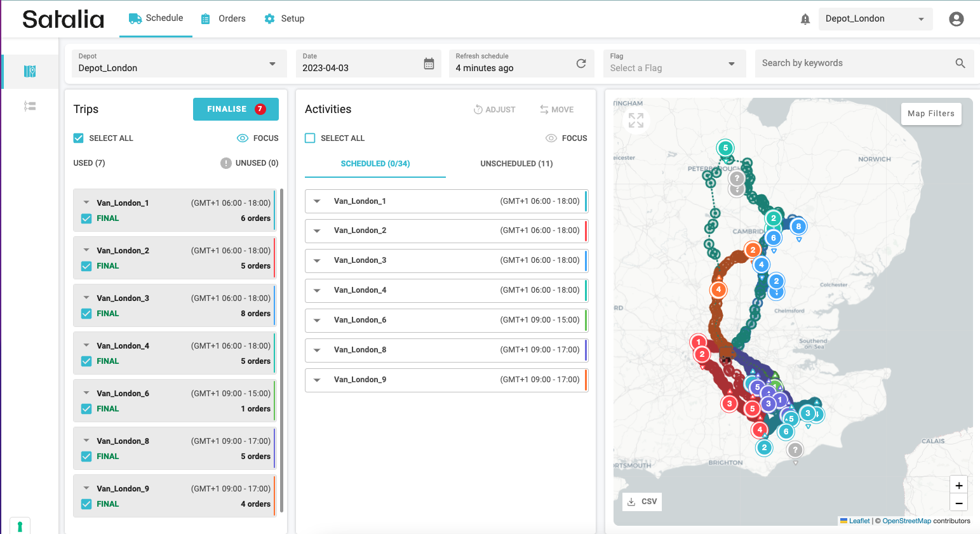
Task: Open the Orders menu
Action: point(224,19)
